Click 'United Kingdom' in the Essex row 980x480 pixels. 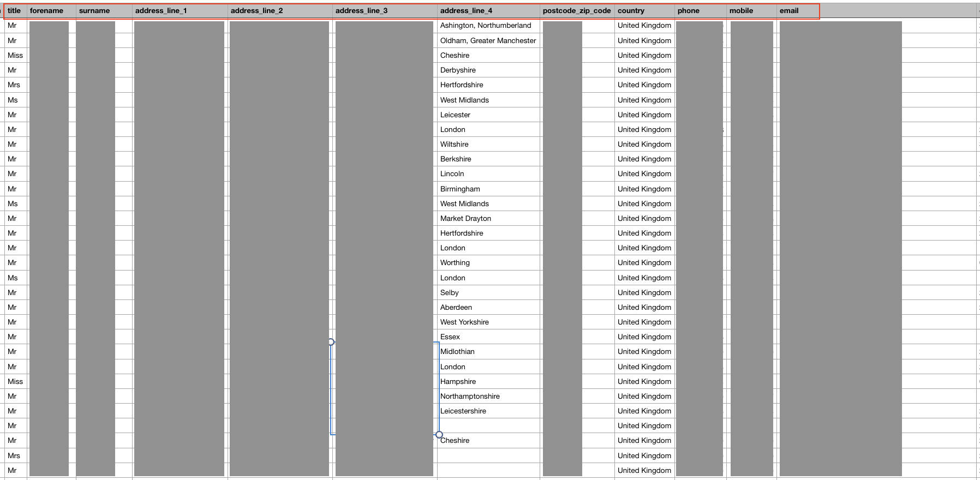click(644, 337)
